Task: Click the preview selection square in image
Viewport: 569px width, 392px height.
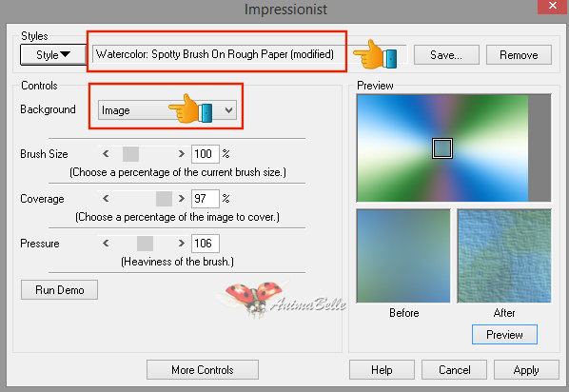Action: coord(442,148)
